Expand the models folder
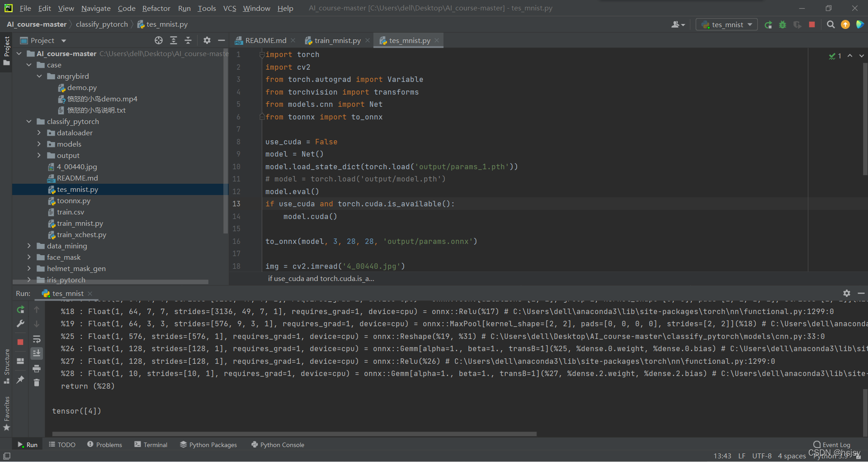868x462 pixels. click(39, 144)
